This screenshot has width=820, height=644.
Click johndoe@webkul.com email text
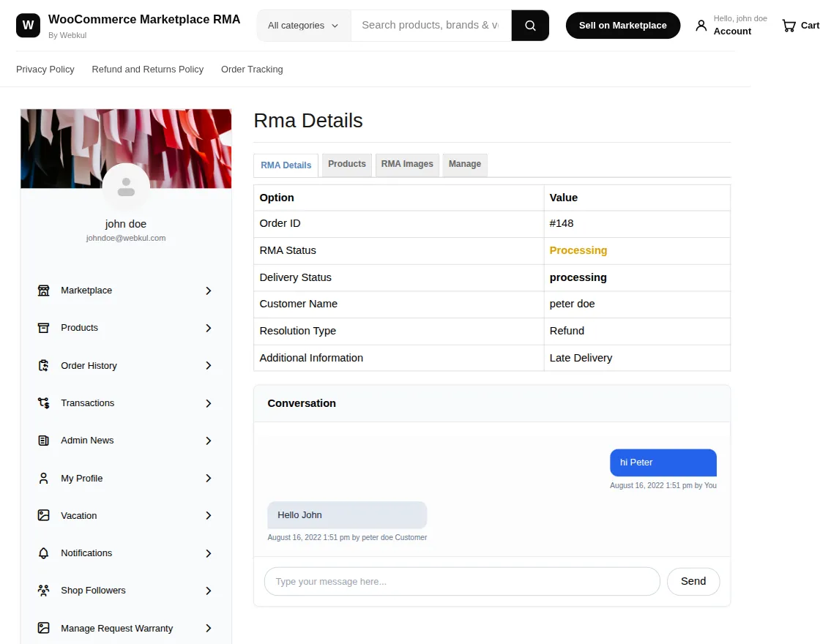pyautogui.click(x=126, y=238)
